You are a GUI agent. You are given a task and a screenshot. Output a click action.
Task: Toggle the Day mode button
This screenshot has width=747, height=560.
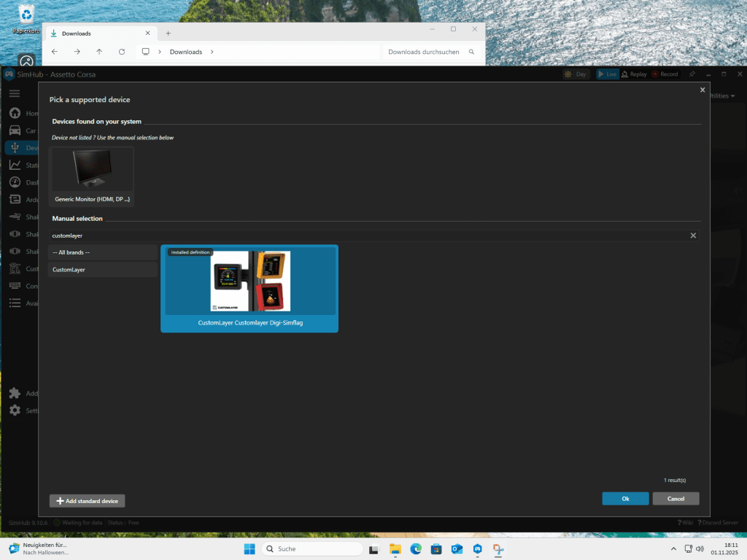click(576, 74)
